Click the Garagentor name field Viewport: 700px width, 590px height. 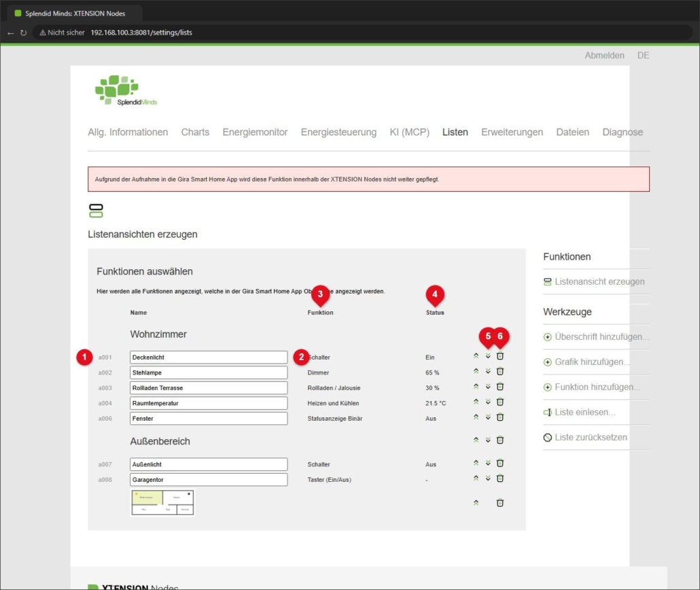(x=209, y=480)
